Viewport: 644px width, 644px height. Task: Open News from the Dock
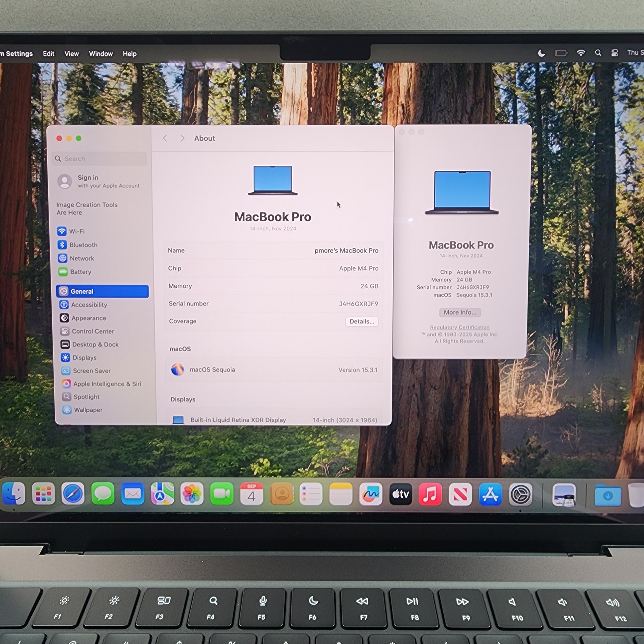coord(460,494)
